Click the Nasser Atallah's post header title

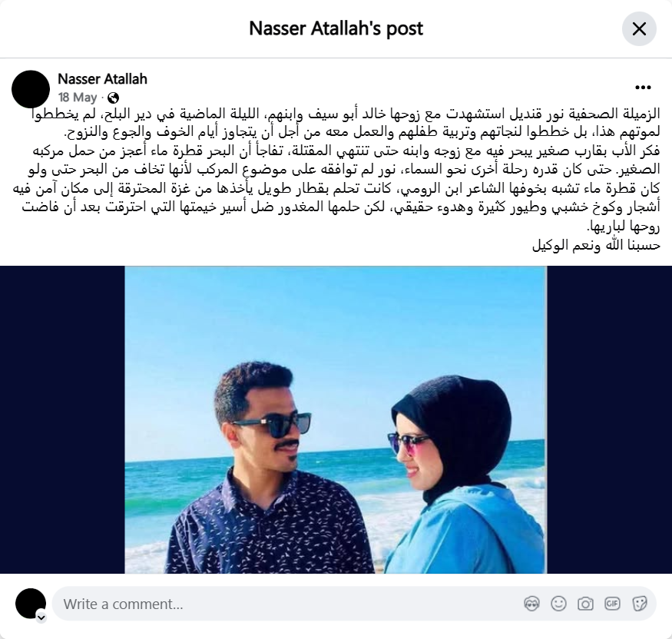(336, 28)
